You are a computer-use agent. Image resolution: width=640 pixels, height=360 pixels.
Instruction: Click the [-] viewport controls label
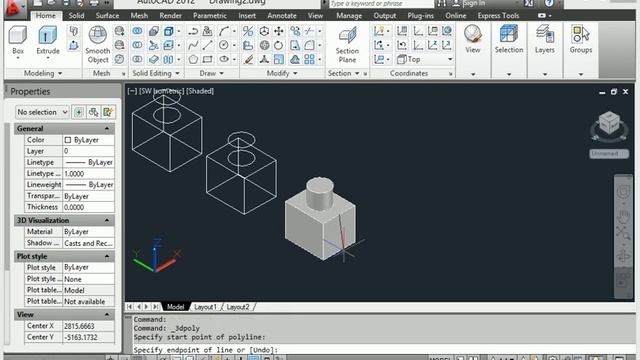[x=132, y=91]
